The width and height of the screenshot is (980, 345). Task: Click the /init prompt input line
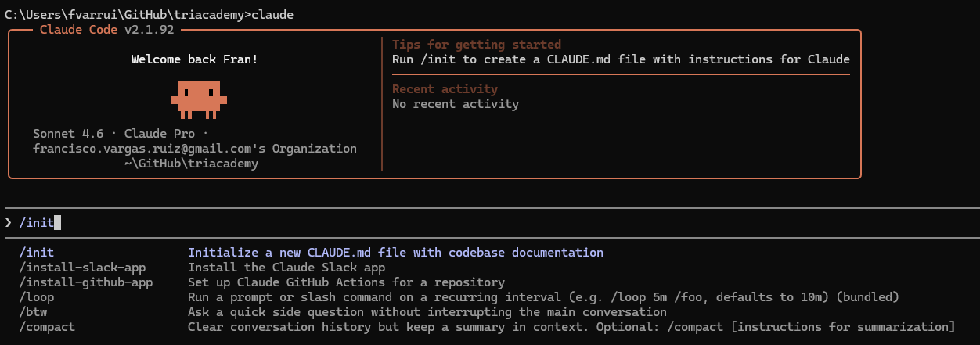490,223
